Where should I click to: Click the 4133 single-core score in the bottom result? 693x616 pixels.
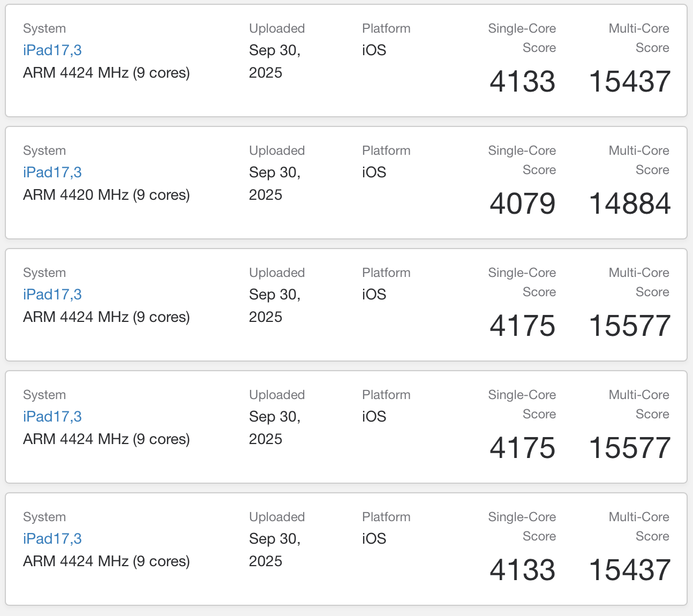pyautogui.click(x=522, y=570)
